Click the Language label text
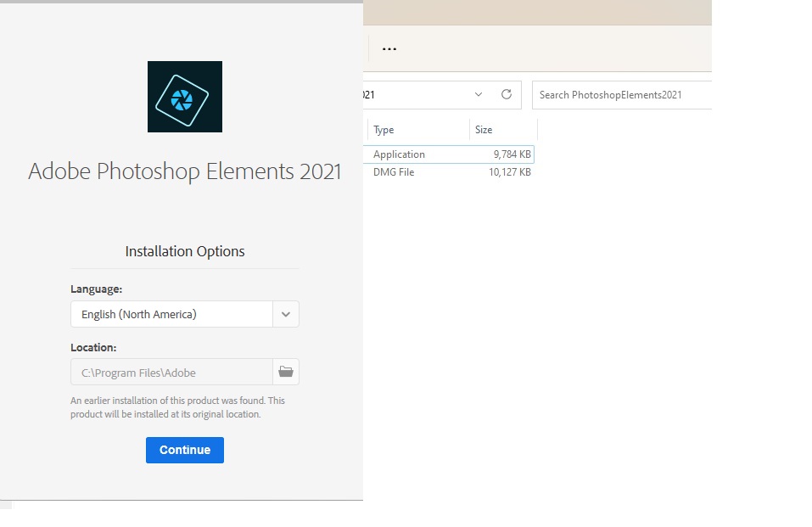The height and width of the screenshot is (527, 812). click(96, 289)
